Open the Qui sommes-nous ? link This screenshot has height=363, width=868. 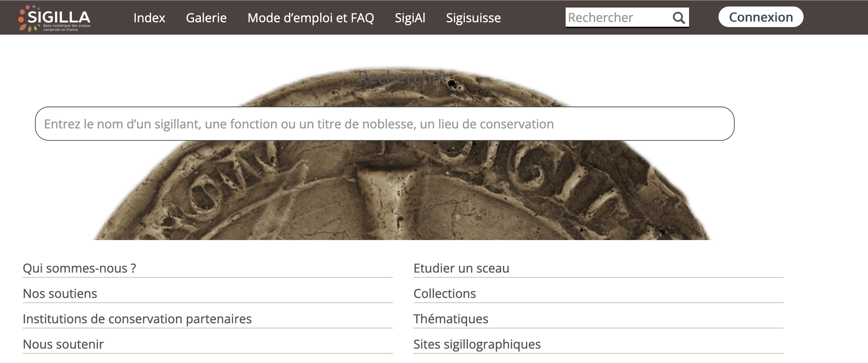[x=79, y=268]
